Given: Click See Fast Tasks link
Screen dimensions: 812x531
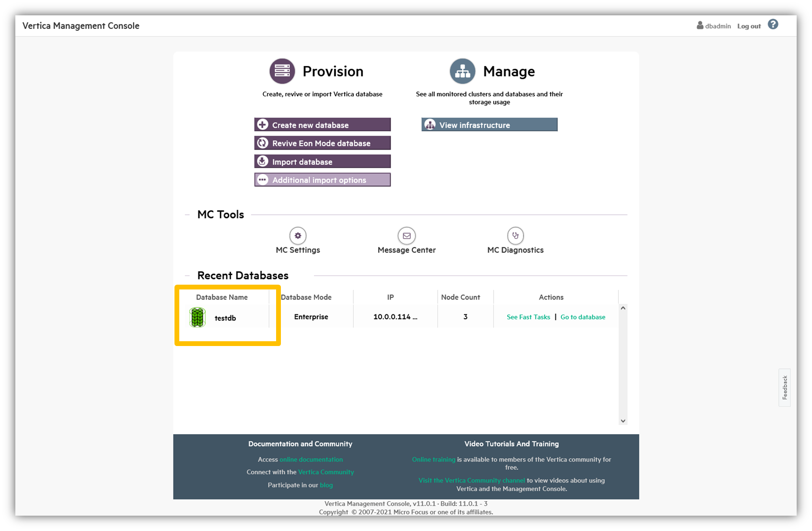Looking at the screenshot, I should click(x=528, y=317).
